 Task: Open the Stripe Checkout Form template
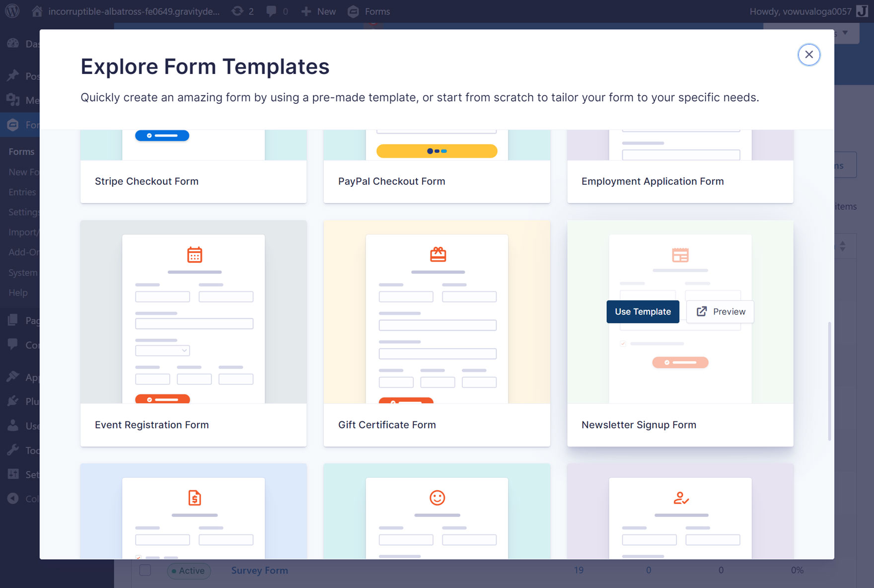tap(194, 166)
